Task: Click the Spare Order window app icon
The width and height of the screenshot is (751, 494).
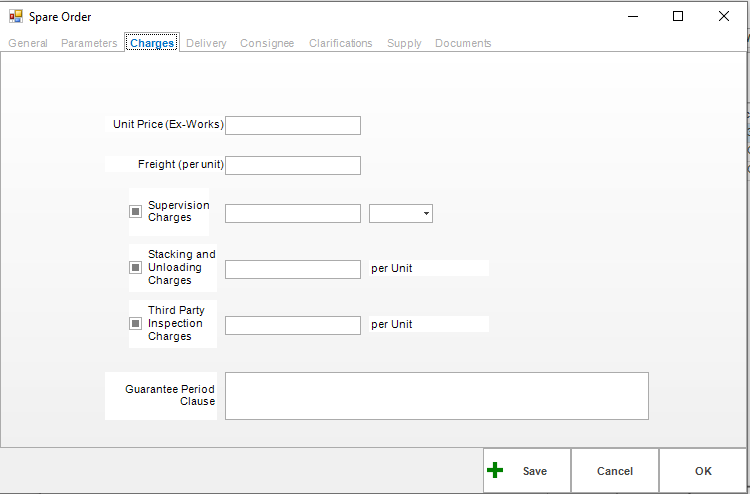Action: 15,16
